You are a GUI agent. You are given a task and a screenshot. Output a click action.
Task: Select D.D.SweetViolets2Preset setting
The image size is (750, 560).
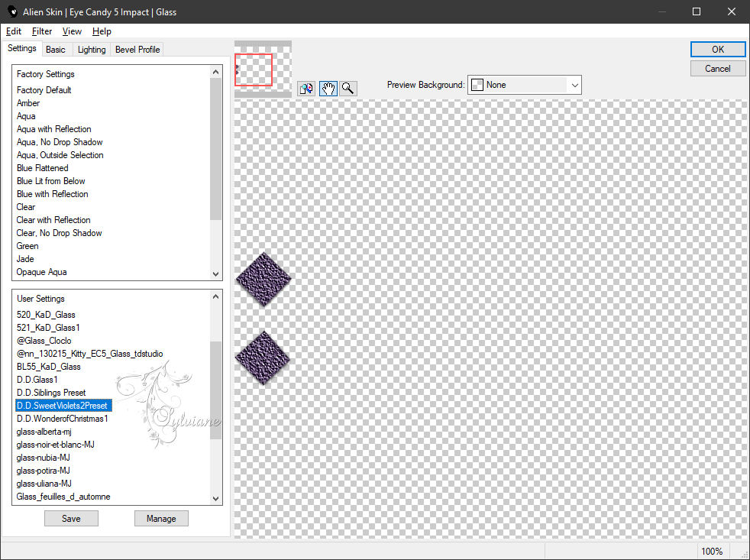tap(63, 406)
